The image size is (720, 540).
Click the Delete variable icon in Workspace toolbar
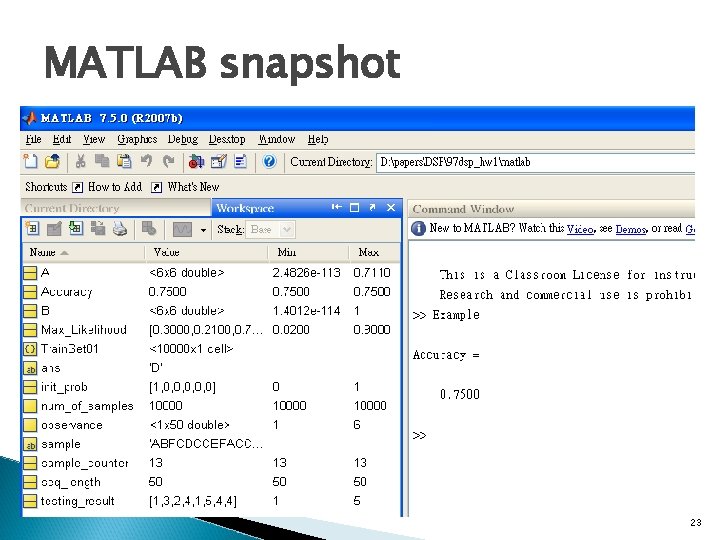(x=149, y=228)
